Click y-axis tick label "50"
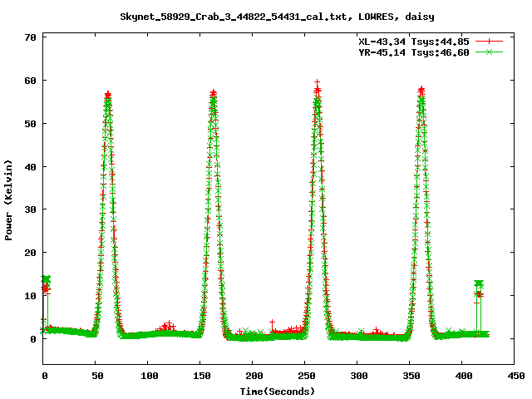 pyautogui.click(x=30, y=124)
